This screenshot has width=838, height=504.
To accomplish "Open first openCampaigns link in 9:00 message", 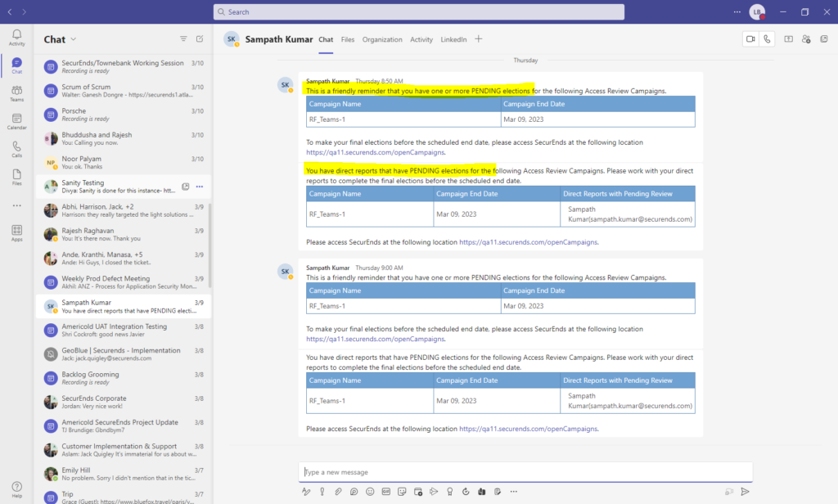I will point(375,339).
